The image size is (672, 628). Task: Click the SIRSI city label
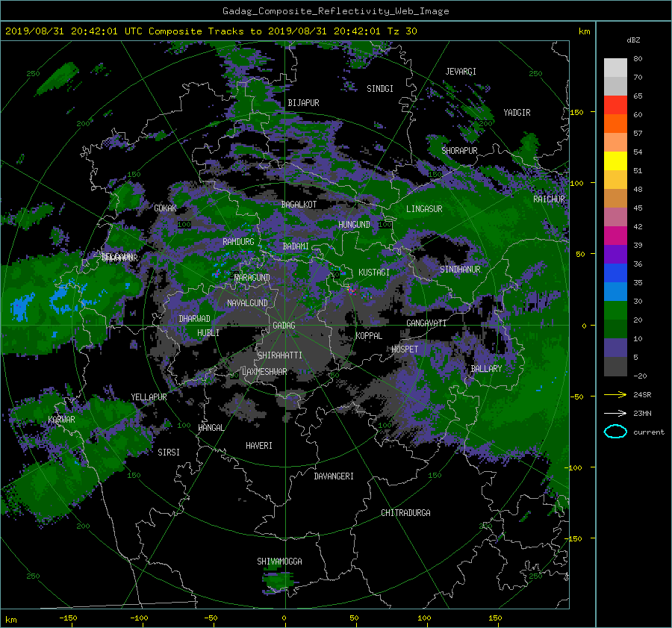coord(169,453)
